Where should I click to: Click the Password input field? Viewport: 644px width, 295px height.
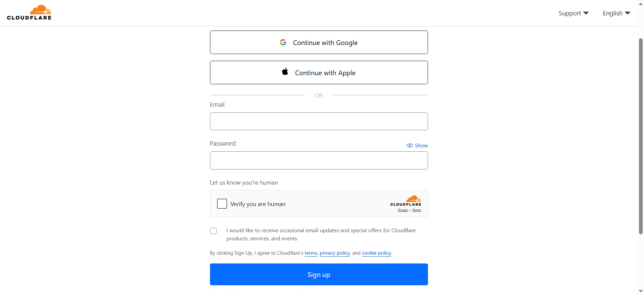319,160
